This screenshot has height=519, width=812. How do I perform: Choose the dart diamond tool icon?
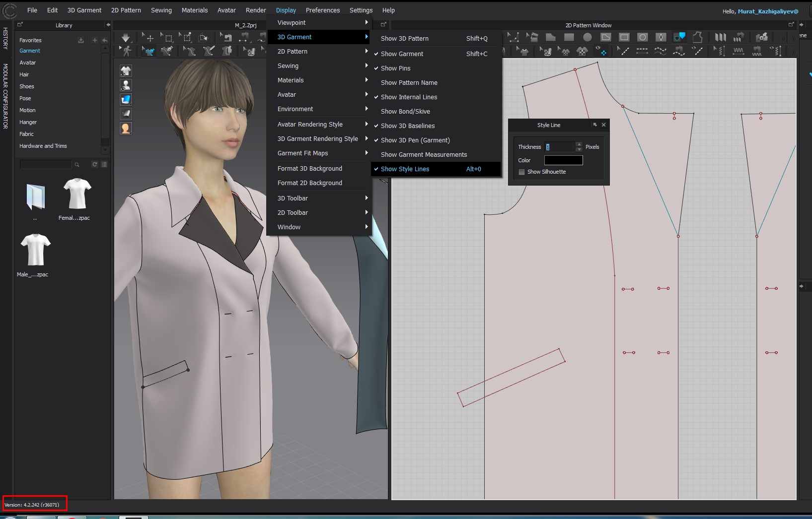pyautogui.click(x=661, y=37)
